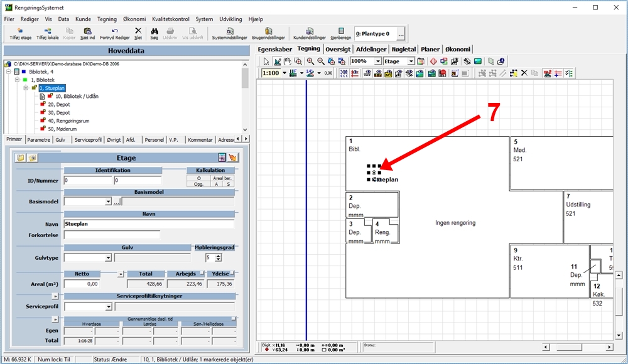Viewport: 628px width, 364px height.
Task: Click the Genberegn recalculate icon
Action: pos(340,34)
